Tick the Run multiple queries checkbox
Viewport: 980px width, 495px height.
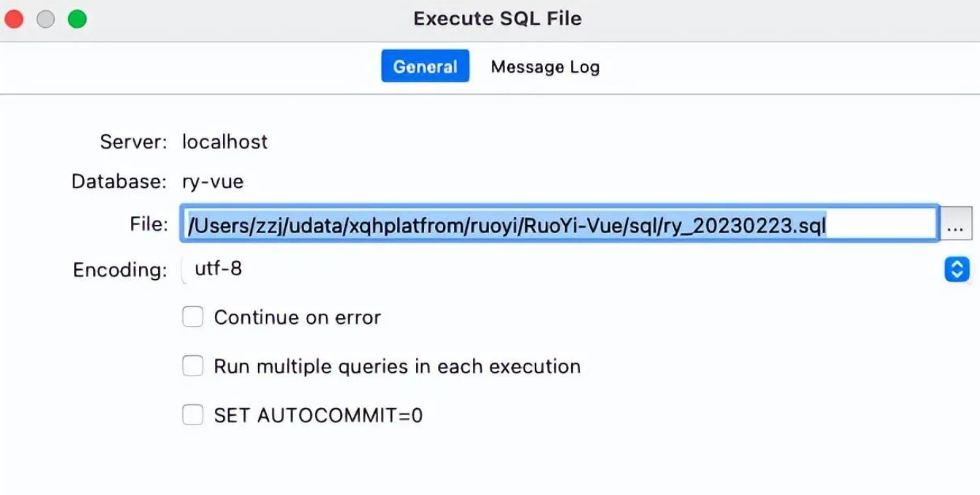click(x=192, y=365)
